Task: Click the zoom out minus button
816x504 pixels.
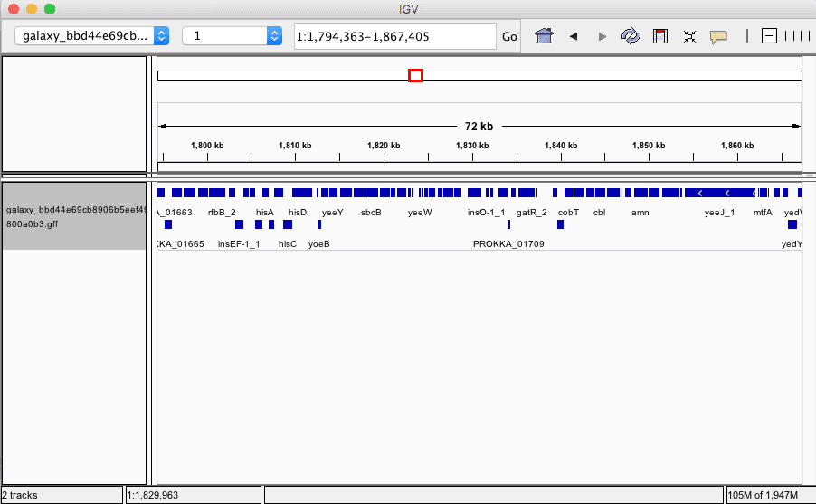Action: pos(769,36)
